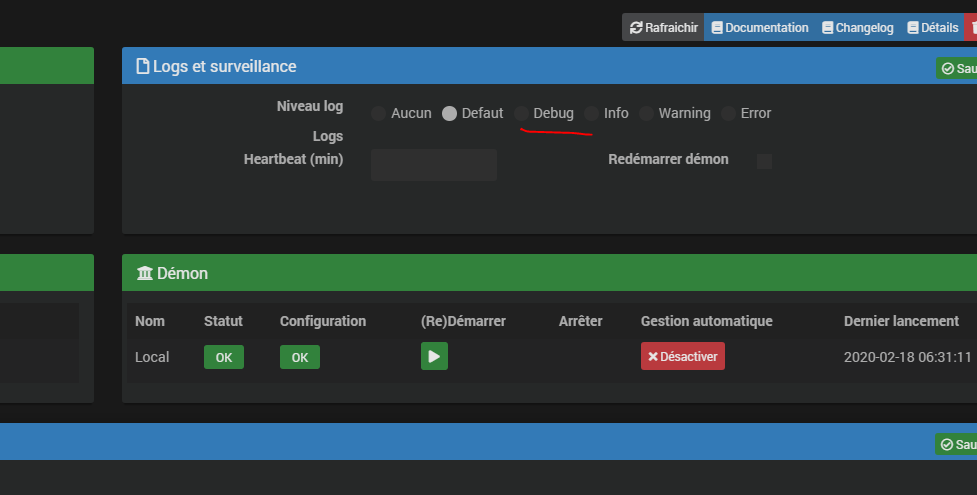The image size is (977, 495).
Task: Click the OK badge under Configuration
Action: tap(299, 357)
